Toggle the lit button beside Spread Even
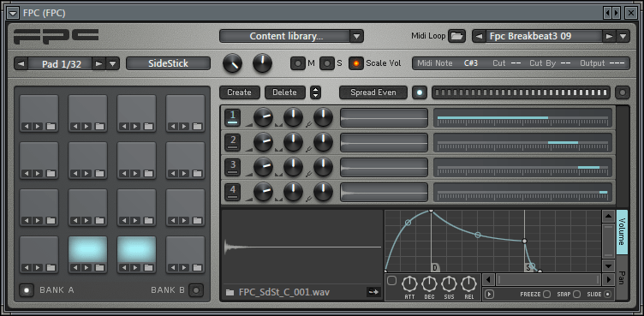Viewport: 644px width, 316px height. [420, 92]
